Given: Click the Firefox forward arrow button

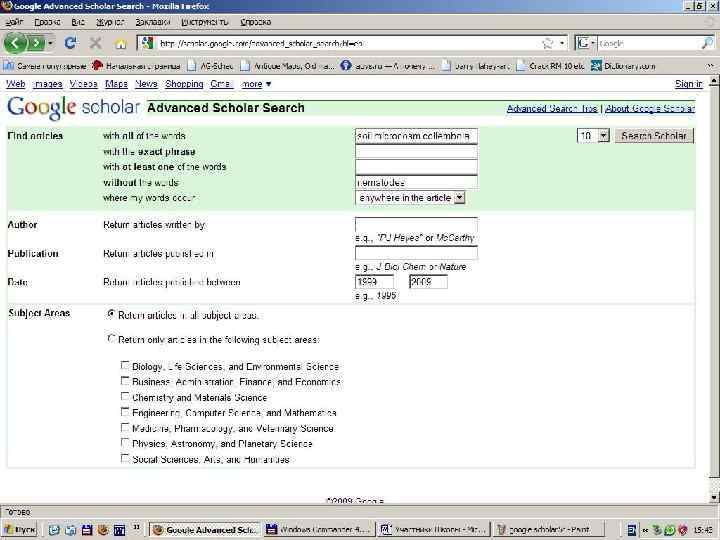Looking at the screenshot, I should coord(36,44).
